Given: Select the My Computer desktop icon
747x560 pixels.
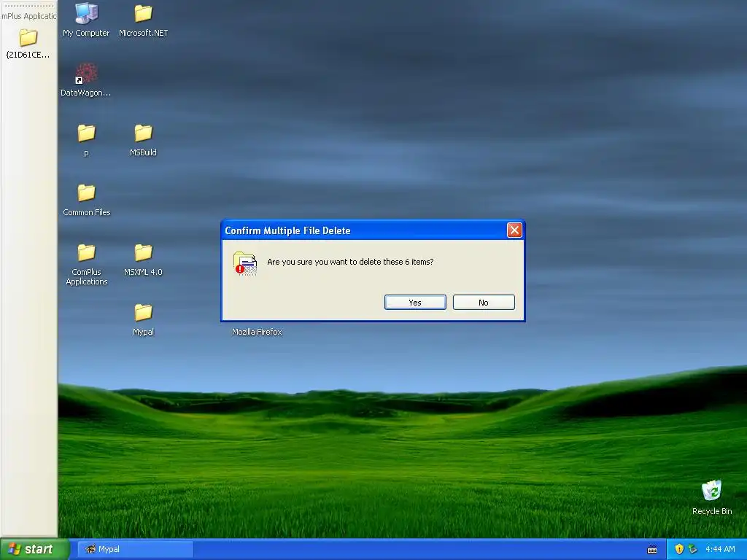Looking at the screenshot, I should (86, 20).
